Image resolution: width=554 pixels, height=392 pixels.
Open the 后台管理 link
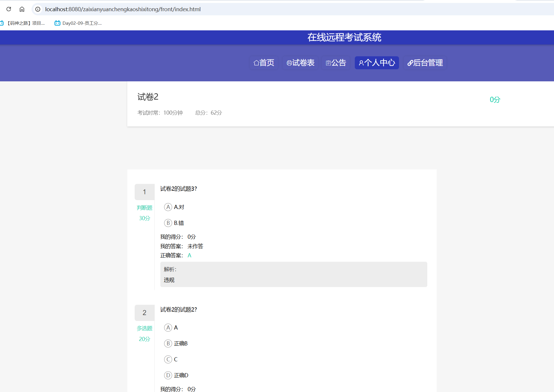425,63
